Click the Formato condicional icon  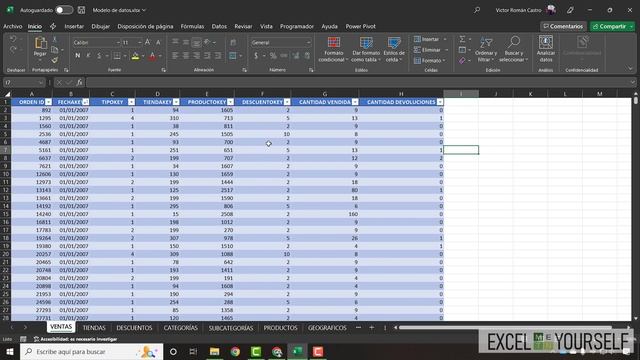point(333,42)
